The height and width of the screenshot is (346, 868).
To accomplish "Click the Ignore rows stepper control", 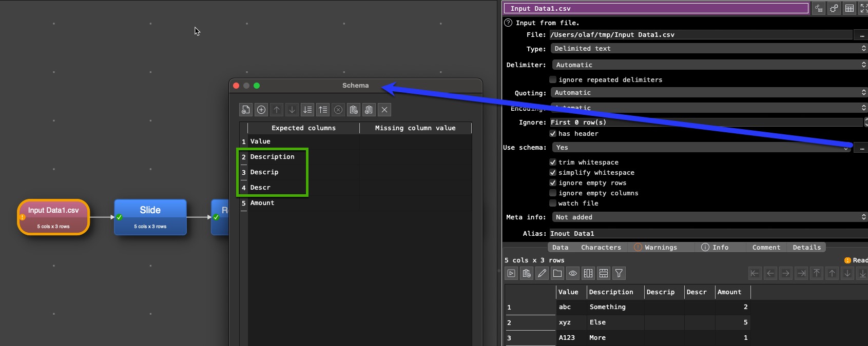I will 866,122.
